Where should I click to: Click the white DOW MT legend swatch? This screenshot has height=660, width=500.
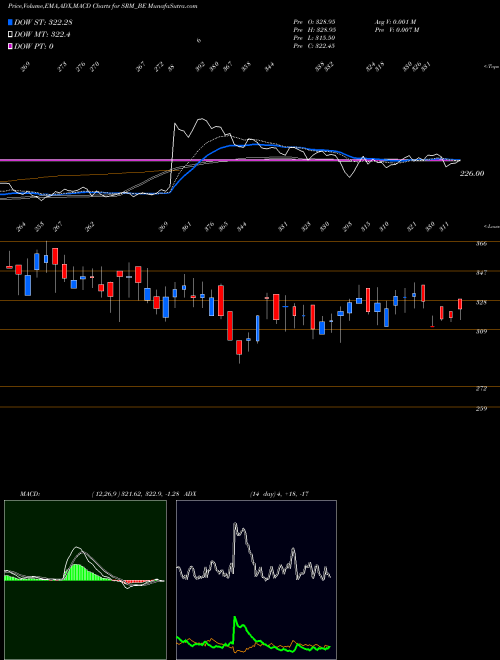11,35
